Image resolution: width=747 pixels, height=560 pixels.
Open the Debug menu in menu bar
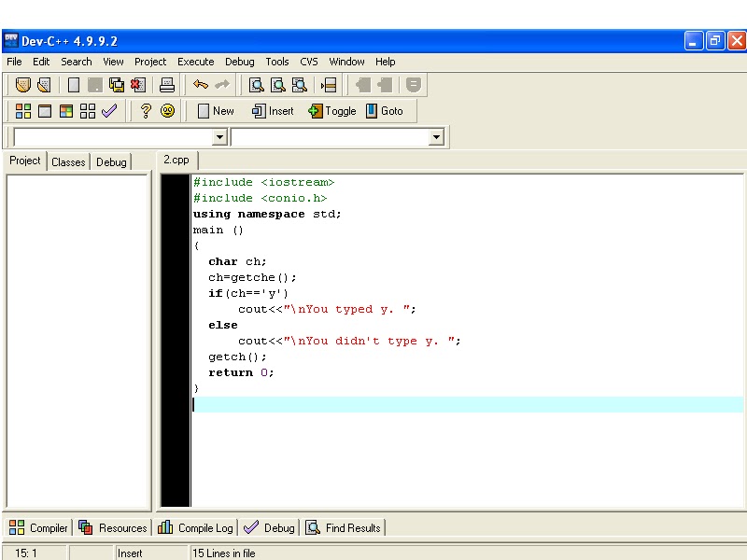point(240,62)
